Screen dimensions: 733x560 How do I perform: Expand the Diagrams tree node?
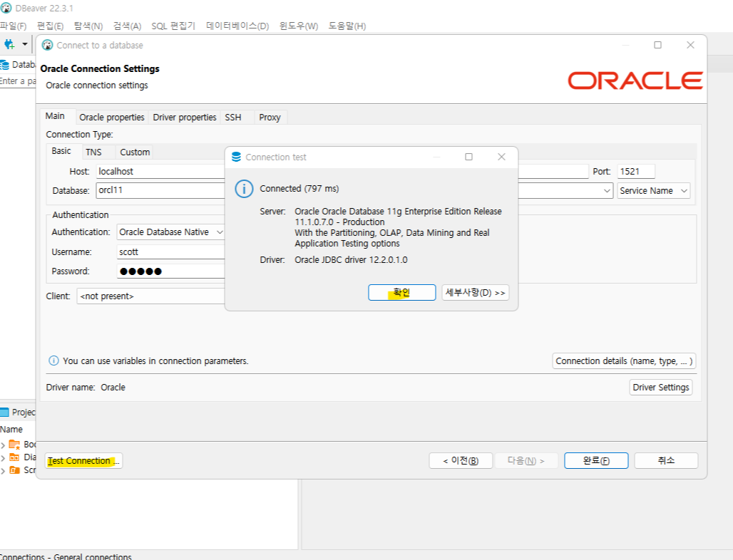[4, 457]
